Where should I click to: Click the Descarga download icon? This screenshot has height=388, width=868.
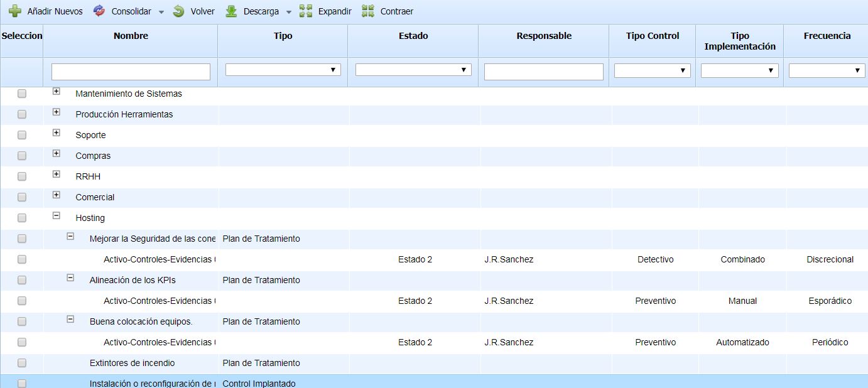[231, 11]
